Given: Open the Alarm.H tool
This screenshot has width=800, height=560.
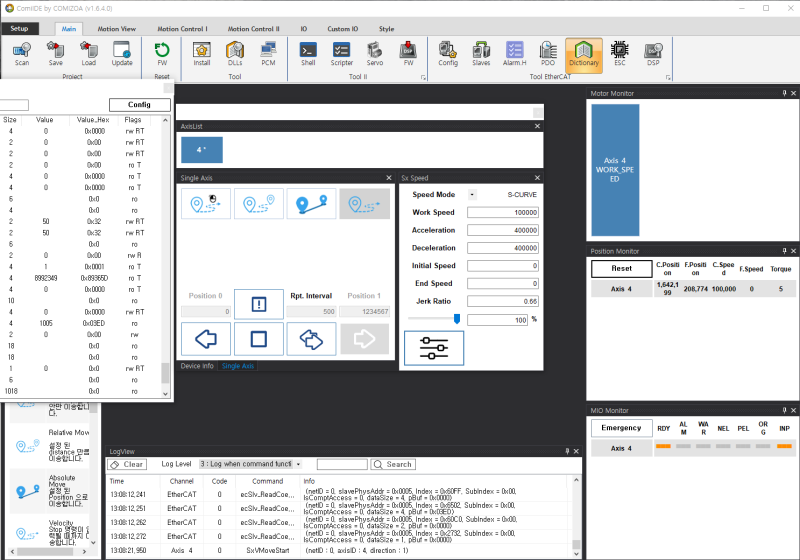Looking at the screenshot, I should [x=515, y=53].
